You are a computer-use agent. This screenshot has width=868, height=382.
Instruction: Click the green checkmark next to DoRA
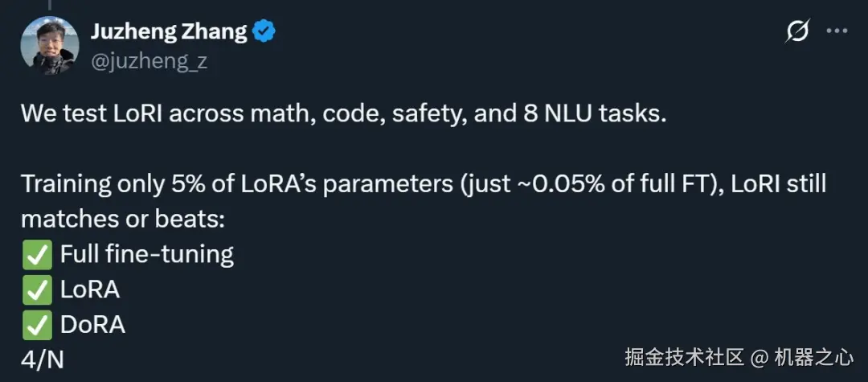click(x=36, y=326)
